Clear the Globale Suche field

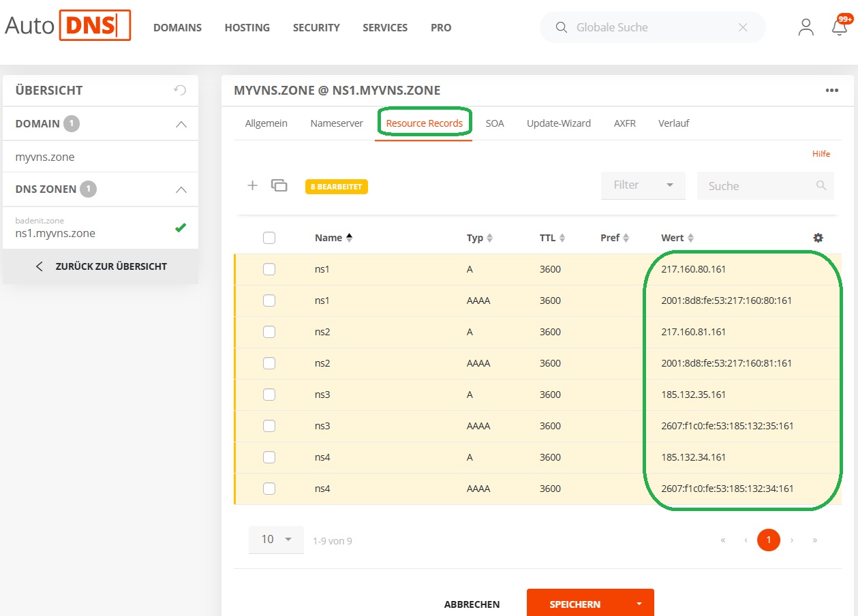[743, 27]
